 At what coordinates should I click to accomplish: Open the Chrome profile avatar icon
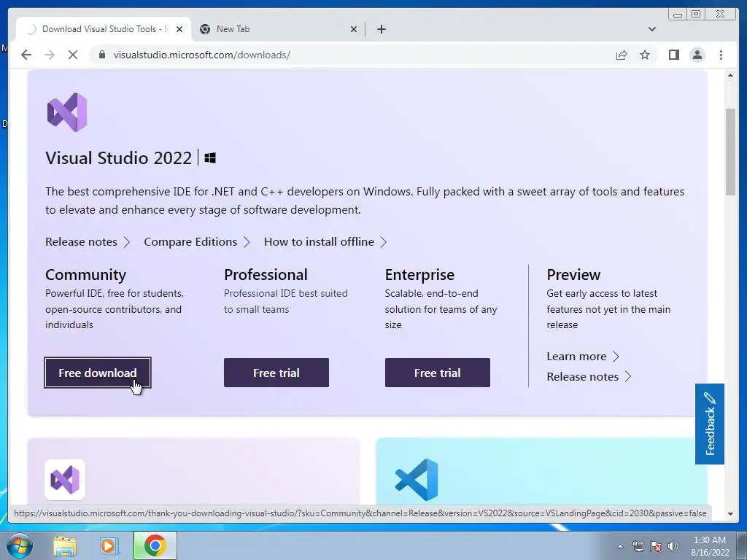697,55
